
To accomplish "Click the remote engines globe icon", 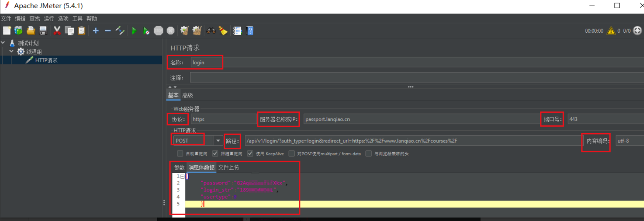I will point(637,31).
